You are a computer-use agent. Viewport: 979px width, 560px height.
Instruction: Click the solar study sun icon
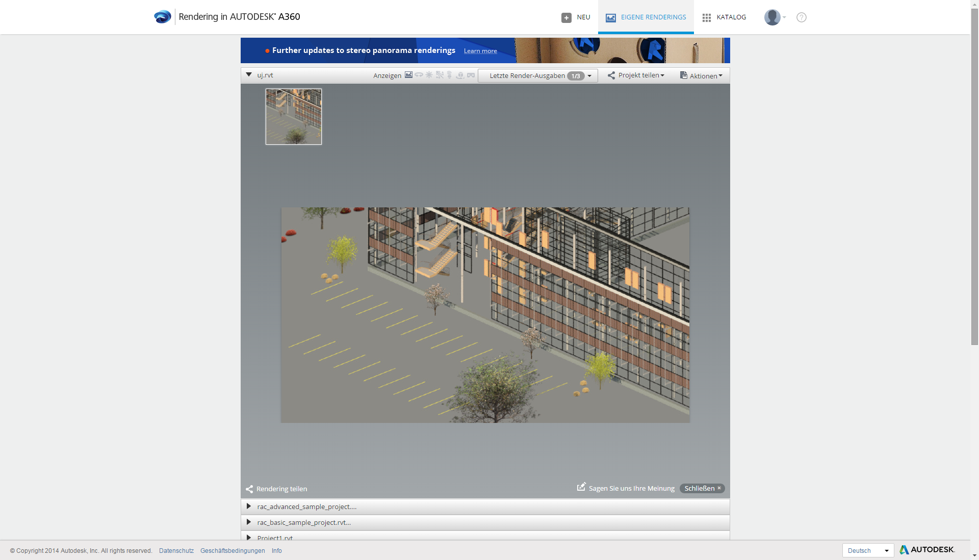tap(429, 75)
